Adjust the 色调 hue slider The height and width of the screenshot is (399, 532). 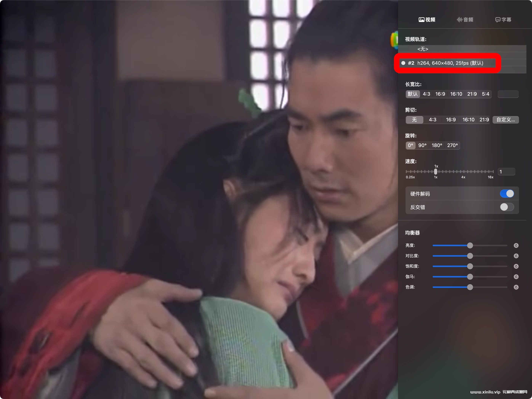click(x=470, y=287)
